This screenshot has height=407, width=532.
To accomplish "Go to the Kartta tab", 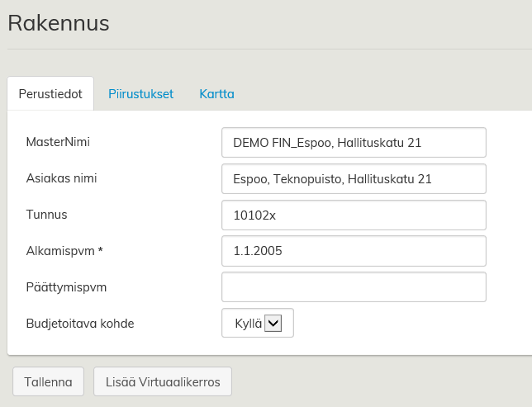I will tap(216, 94).
